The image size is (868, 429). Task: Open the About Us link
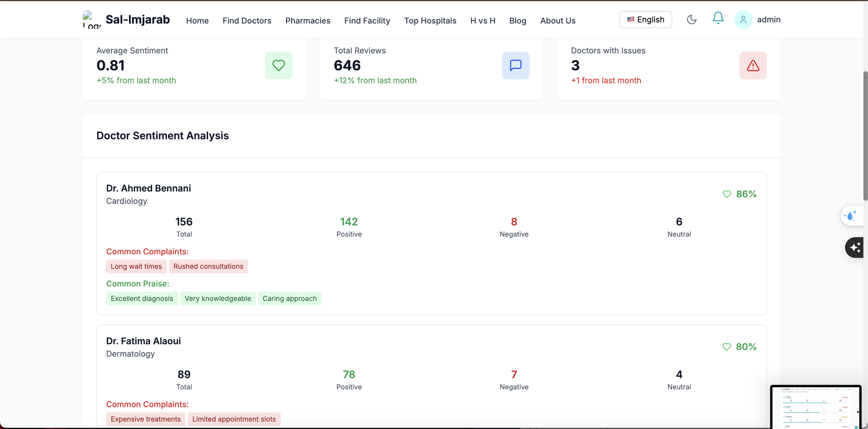pyautogui.click(x=558, y=21)
